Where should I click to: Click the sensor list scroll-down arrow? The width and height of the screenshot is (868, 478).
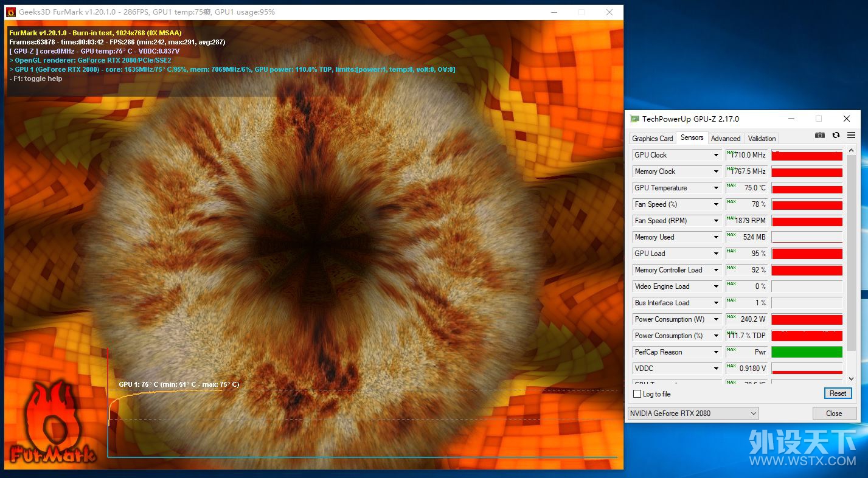pyautogui.click(x=851, y=378)
